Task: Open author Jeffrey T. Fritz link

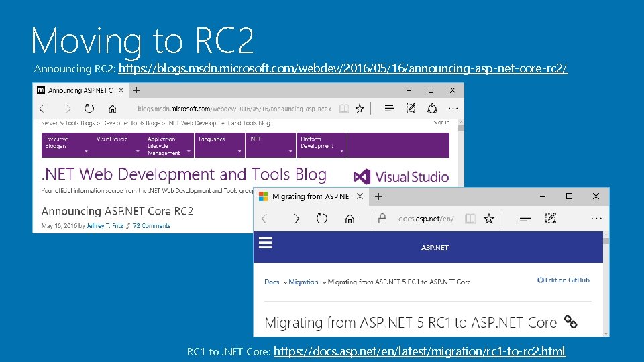Action: tap(105, 226)
